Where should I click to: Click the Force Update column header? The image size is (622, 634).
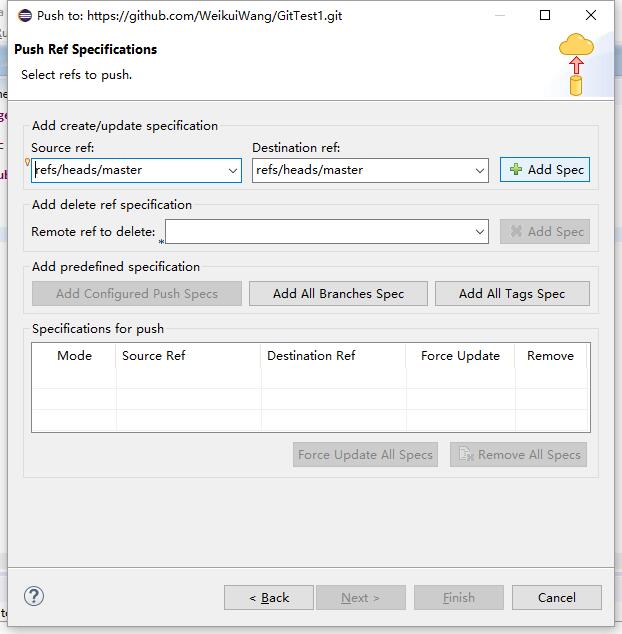coord(460,356)
